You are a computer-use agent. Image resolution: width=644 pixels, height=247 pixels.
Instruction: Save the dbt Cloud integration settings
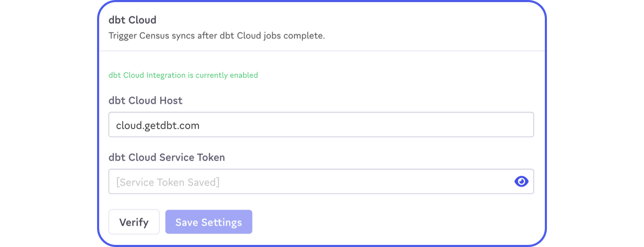tap(208, 222)
